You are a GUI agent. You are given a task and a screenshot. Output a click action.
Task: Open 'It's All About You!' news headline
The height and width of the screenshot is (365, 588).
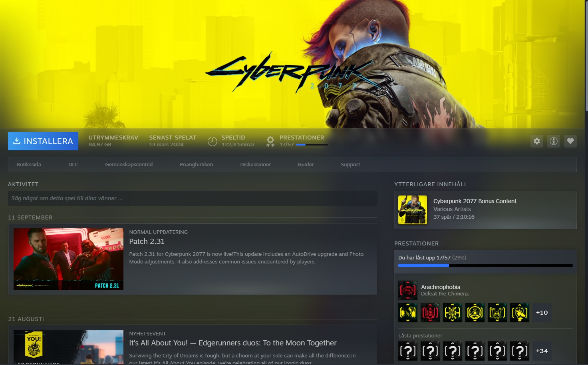(233, 343)
